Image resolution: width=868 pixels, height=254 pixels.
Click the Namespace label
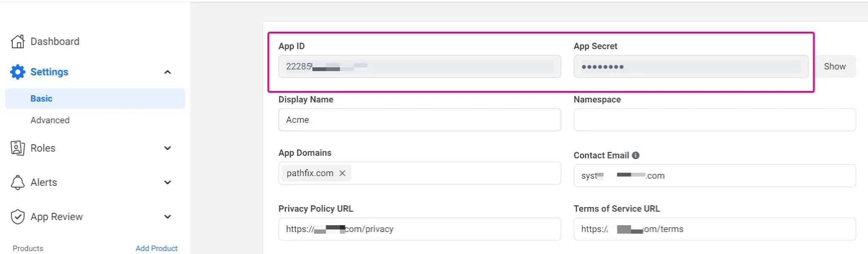coord(597,99)
